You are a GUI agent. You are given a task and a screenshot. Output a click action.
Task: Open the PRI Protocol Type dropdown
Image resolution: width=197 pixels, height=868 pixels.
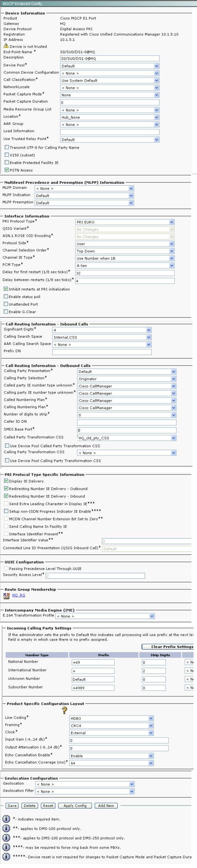(x=125, y=222)
